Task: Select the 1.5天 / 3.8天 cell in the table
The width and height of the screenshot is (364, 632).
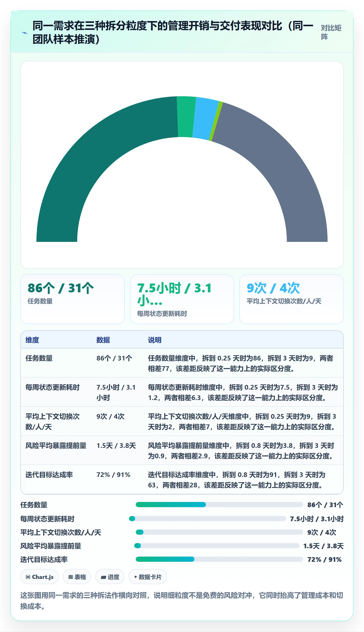Action: 116,446
